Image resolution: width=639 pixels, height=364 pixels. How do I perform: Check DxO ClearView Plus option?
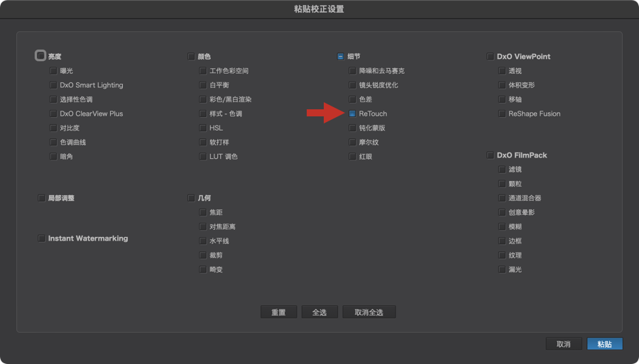(53, 114)
